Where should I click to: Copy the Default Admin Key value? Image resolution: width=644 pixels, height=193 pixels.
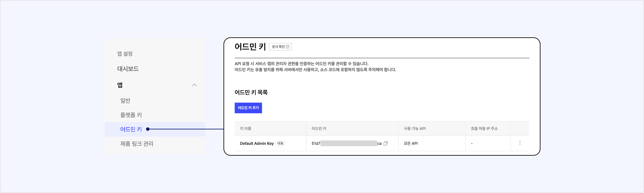point(385,143)
